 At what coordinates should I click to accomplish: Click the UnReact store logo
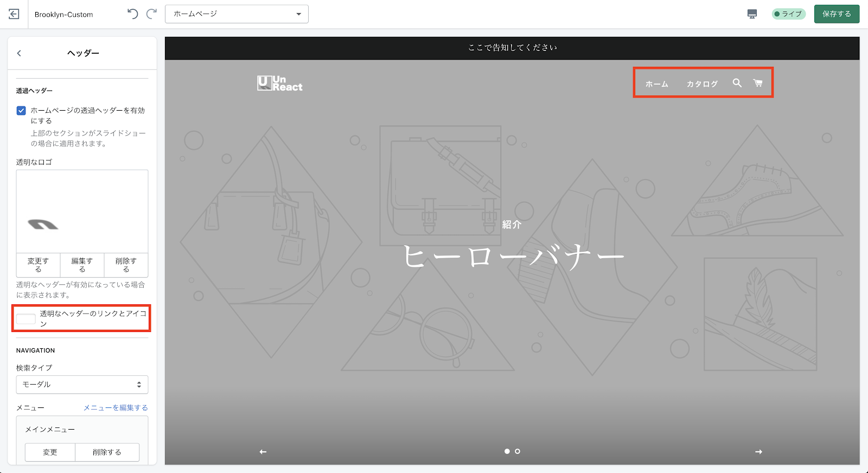[x=280, y=84]
